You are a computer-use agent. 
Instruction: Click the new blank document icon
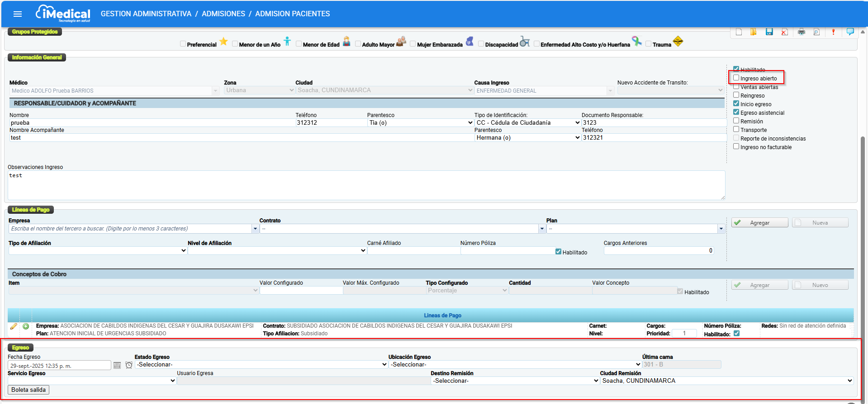[x=739, y=32]
